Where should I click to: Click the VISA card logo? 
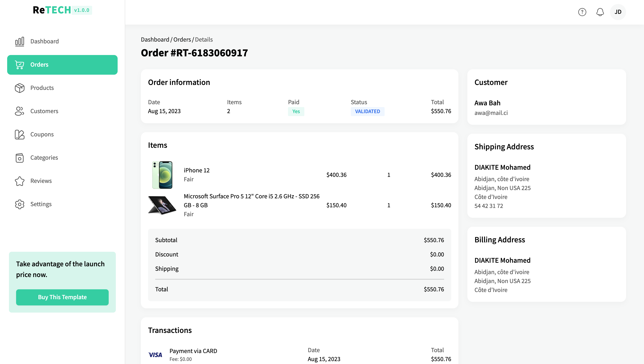(x=155, y=355)
